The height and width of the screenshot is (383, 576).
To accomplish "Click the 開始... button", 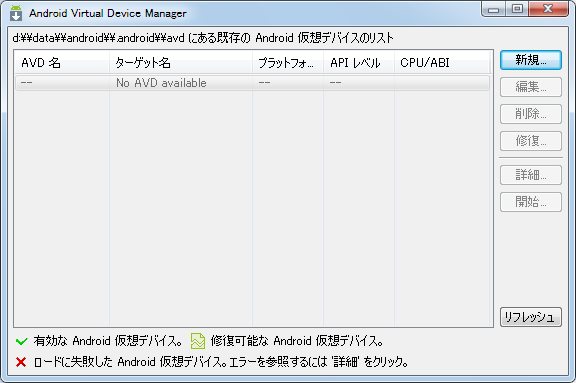I will pos(530,202).
